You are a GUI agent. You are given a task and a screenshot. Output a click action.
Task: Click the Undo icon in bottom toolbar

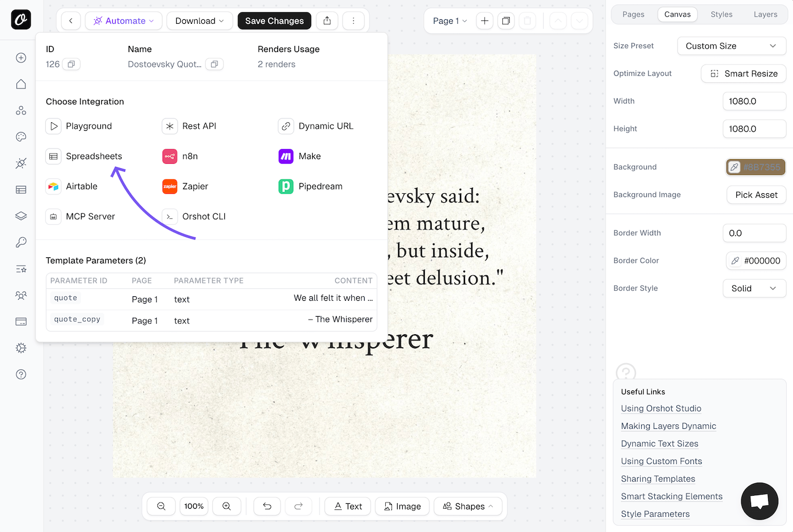267,506
